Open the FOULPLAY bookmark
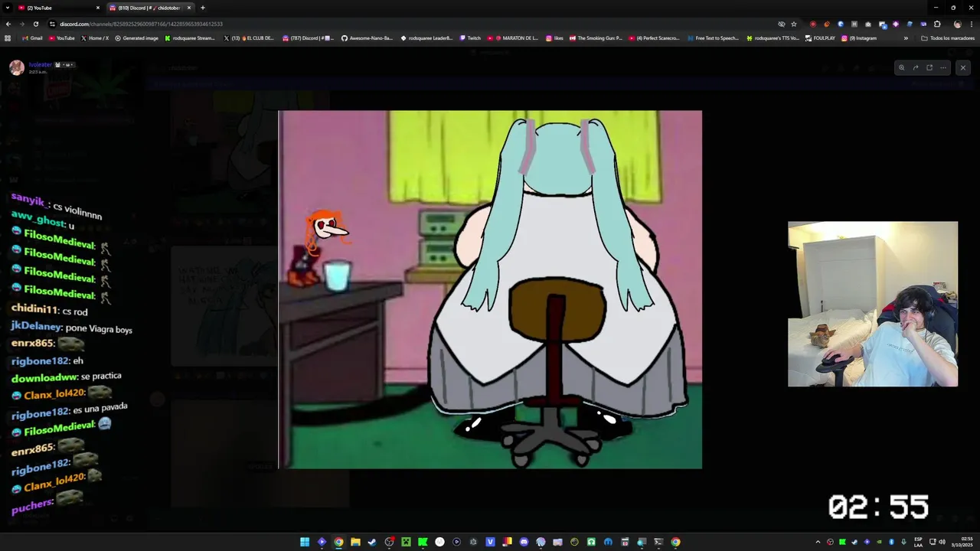 click(x=820, y=37)
